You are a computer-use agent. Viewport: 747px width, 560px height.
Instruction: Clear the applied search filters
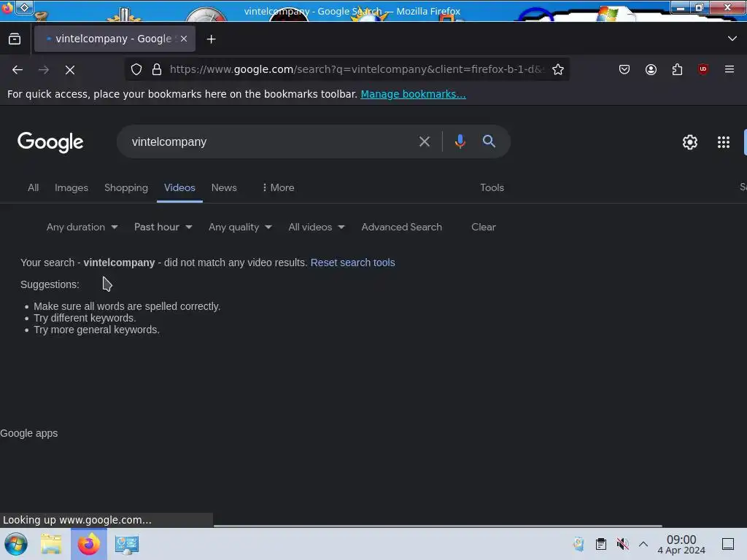point(484,227)
